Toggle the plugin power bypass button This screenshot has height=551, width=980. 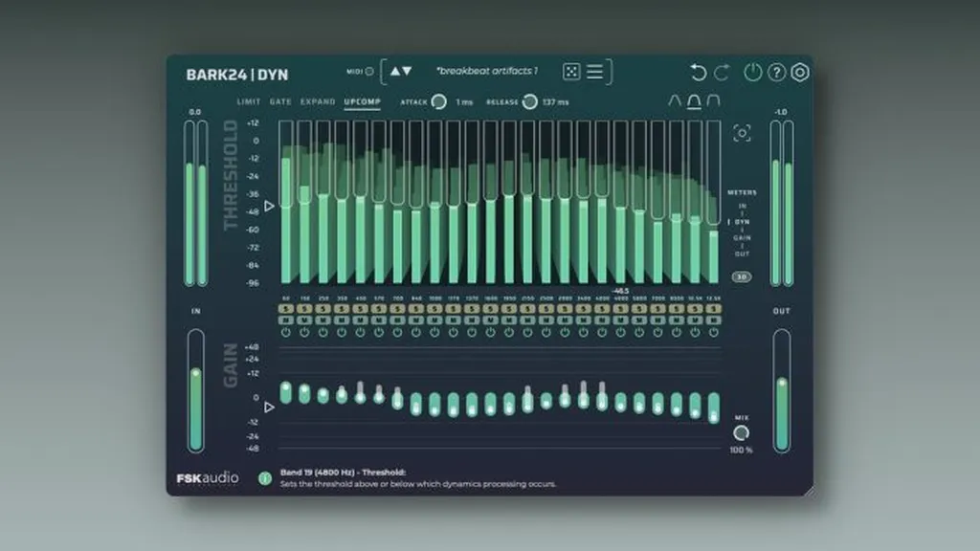coord(753,73)
